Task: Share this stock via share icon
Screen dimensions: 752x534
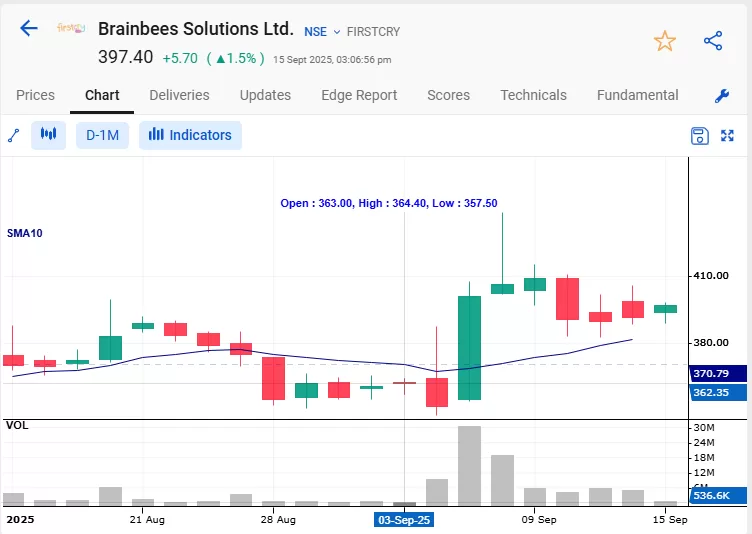Action: [713, 41]
